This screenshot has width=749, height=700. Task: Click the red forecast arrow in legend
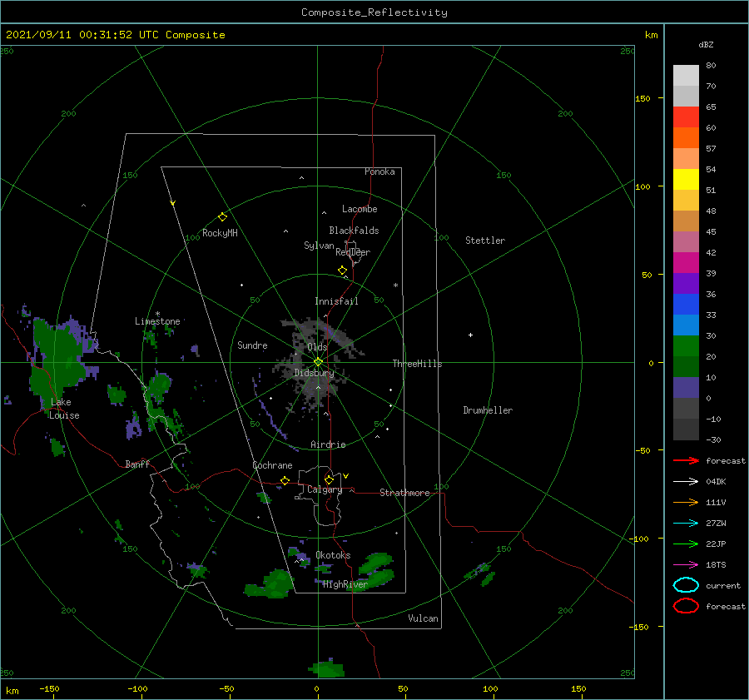[x=686, y=460]
